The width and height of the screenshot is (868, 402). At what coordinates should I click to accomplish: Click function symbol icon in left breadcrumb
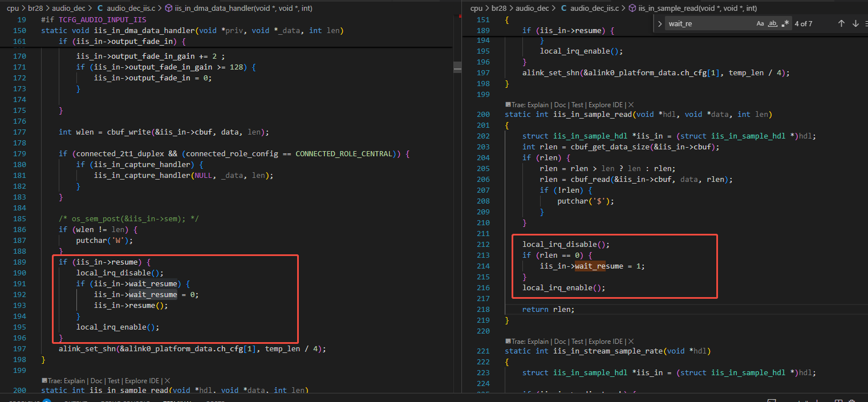pos(169,9)
